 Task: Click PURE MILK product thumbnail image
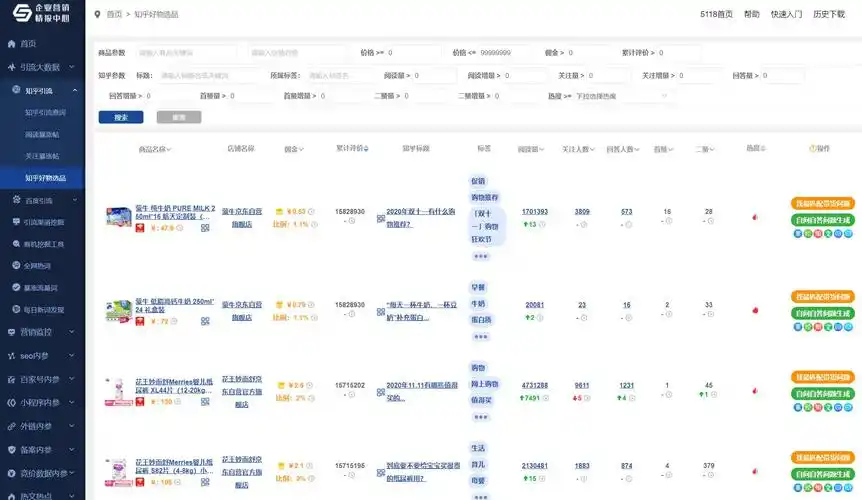(118, 216)
